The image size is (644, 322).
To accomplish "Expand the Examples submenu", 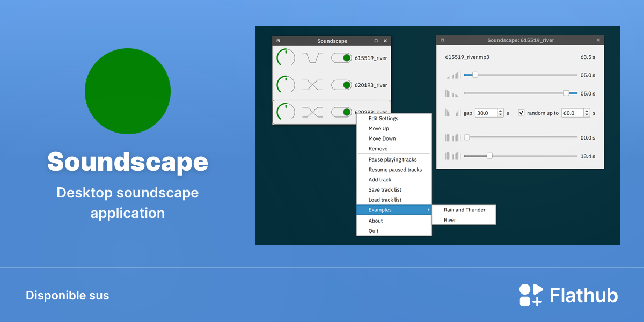I will pos(394,210).
